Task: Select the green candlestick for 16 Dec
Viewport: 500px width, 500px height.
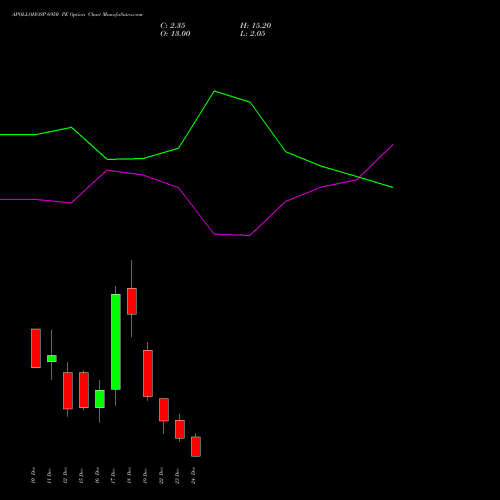Action: coord(100,399)
